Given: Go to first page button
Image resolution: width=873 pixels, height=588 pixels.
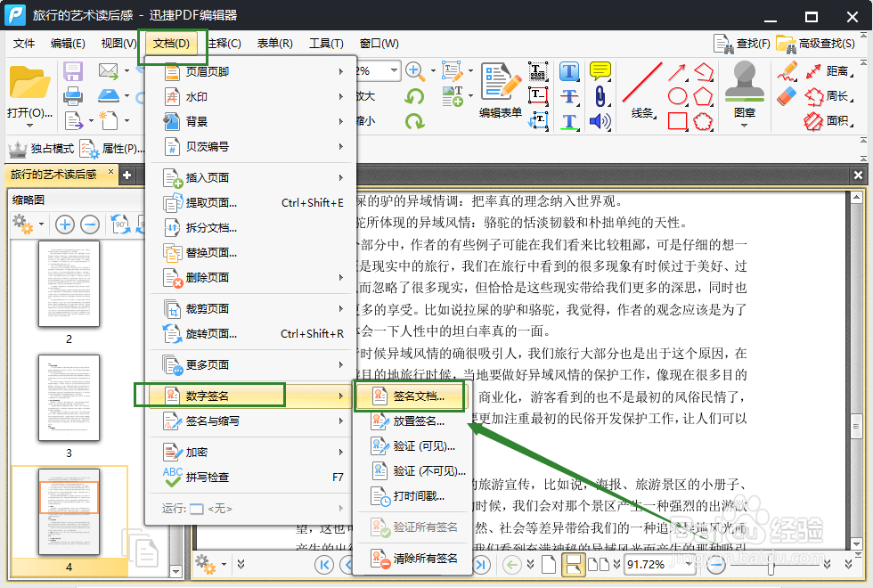Looking at the screenshot, I should (324, 565).
